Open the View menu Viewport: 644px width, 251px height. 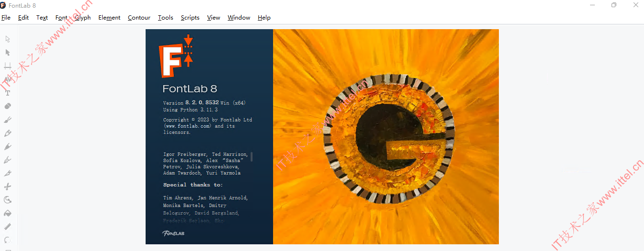click(x=213, y=18)
